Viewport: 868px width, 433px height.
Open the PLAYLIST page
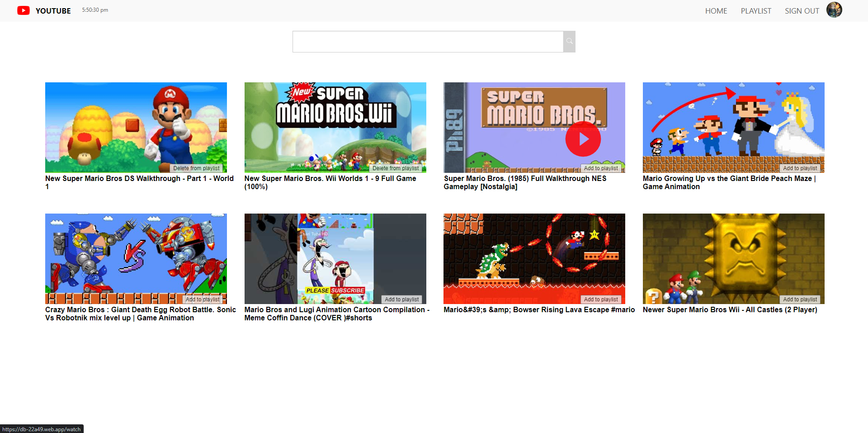756,10
